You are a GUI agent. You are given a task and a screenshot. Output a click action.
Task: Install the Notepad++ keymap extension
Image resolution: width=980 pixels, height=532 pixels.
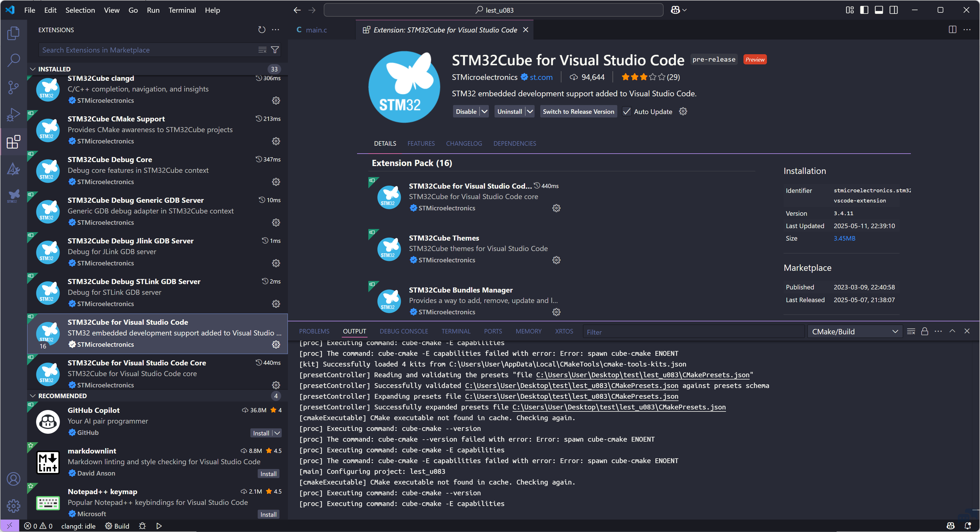click(269, 514)
